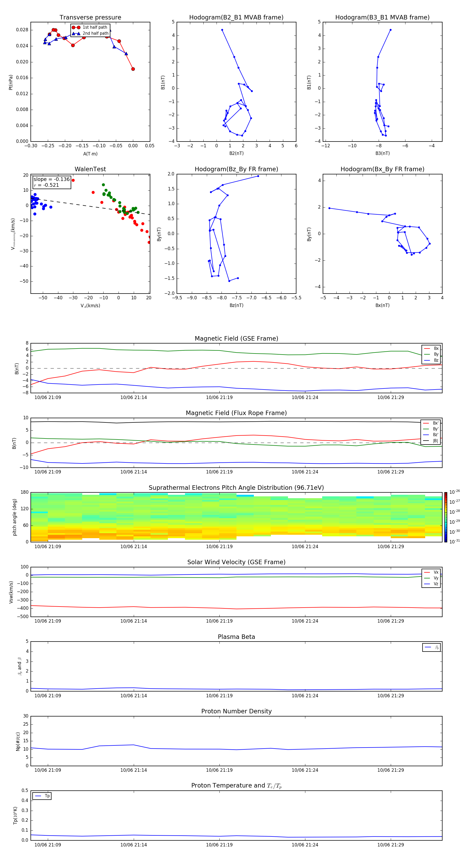Viewport: 473px width, 868px height.
Task: Click the "Transverse pressure" plot title
Action: [x=90, y=18]
